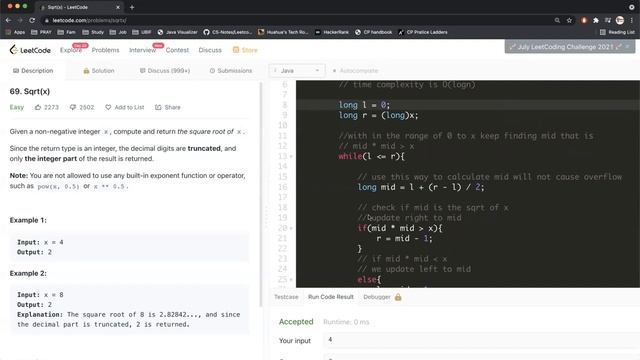Open the Extensions puzzle icon
This screenshot has width=640, height=360.
[x=596, y=20]
